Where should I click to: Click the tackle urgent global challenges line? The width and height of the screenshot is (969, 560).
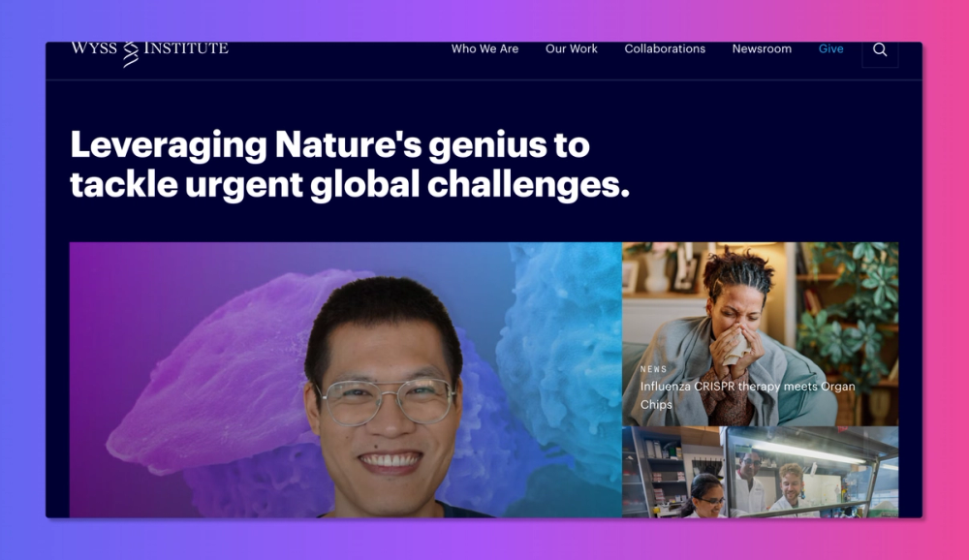point(349,185)
